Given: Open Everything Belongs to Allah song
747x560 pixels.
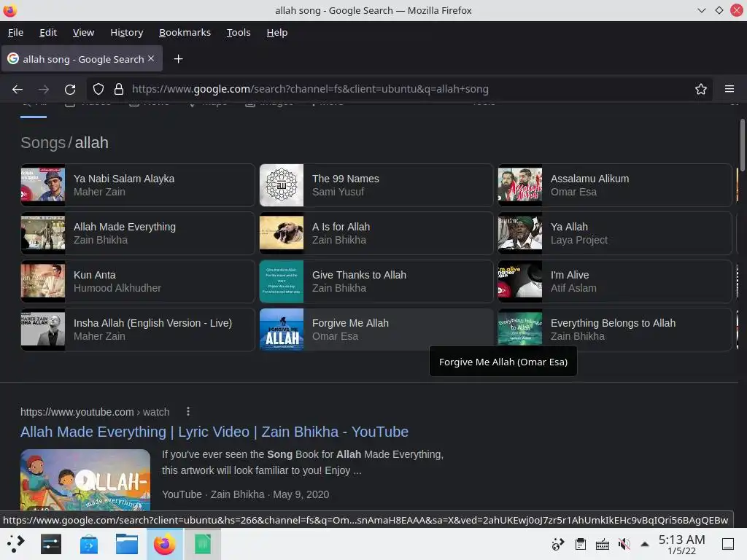Looking at the screenshot, I should click(x=614, y=330).
